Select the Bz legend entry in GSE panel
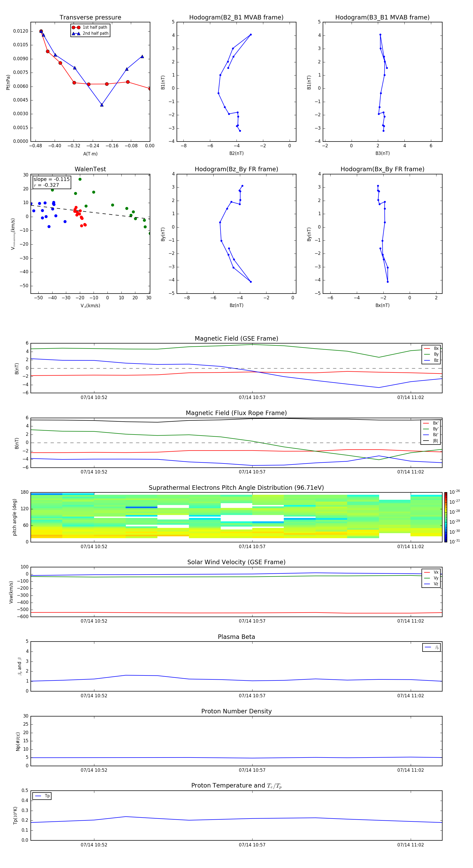The image size is (473, 868). click(431, 360)
